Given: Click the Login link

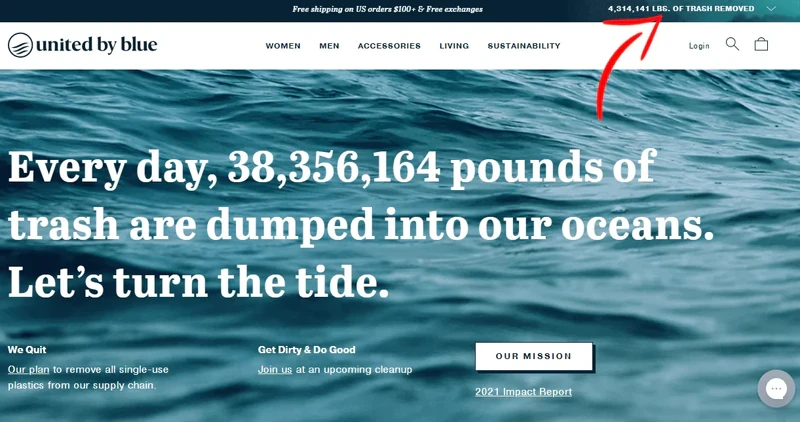Looking at the screenshot, I should (x=699, y=46).
